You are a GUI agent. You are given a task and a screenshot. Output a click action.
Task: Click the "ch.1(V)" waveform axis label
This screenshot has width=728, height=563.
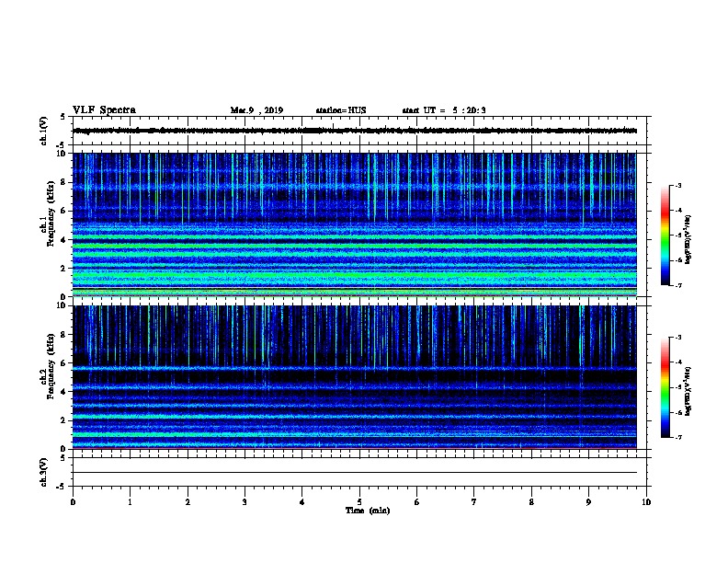[x=43, y=131]
